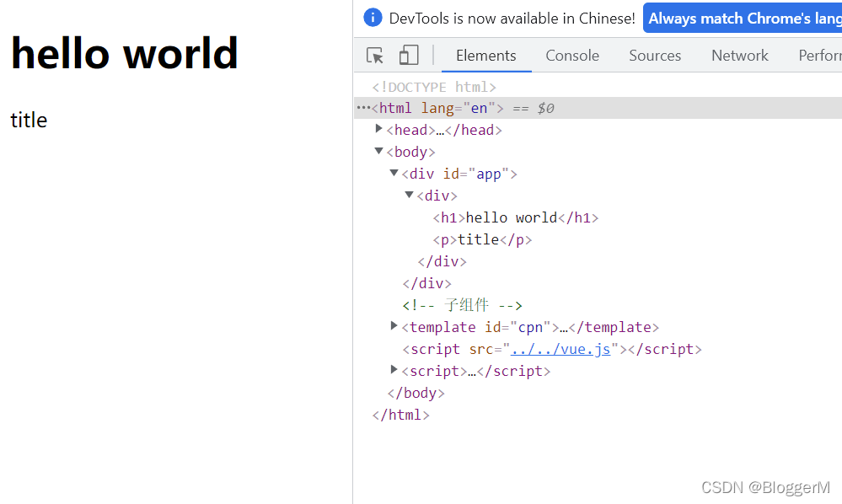Image resolution: width=842 pixels, height=504 pixels.
Task: Click the title paragraph on page
Action: [29, 120]
